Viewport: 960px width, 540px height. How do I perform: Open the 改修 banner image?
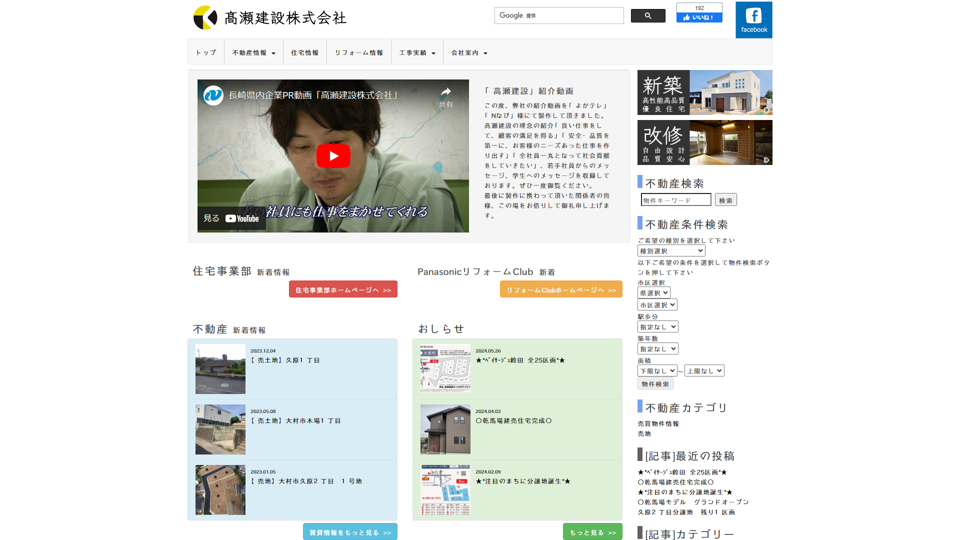[x=704, y=142]
